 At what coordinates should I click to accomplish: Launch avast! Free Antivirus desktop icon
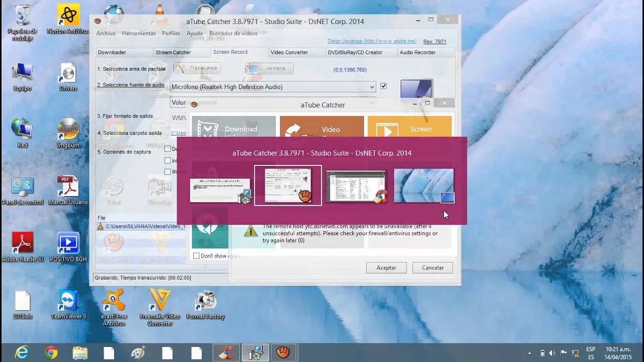[x=114, y=308]
